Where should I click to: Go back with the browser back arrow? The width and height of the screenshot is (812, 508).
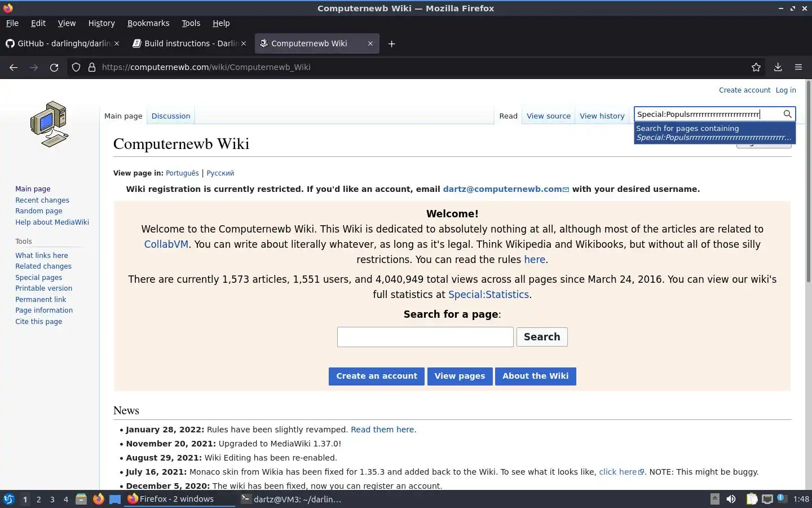point(14,67)
